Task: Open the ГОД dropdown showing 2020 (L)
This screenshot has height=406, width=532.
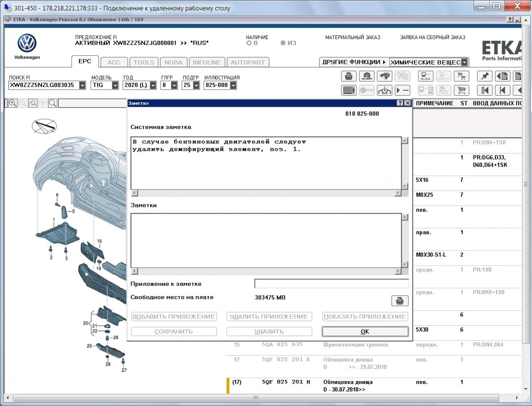Action: [153, 85]
